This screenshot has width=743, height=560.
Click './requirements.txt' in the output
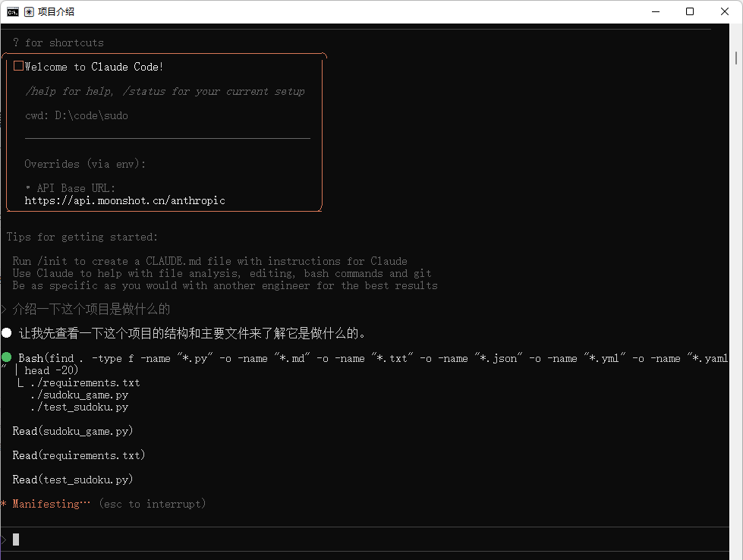coord(85,382)
